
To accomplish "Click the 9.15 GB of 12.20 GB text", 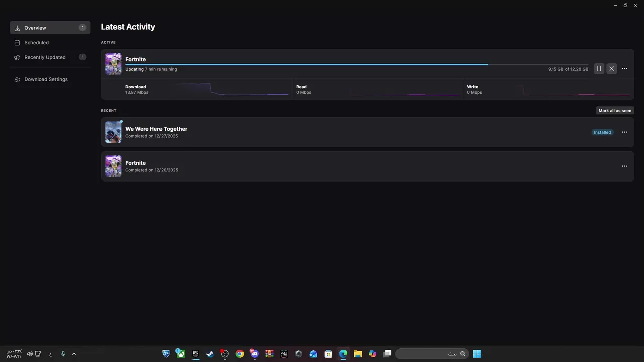I will tap(568, 69).
